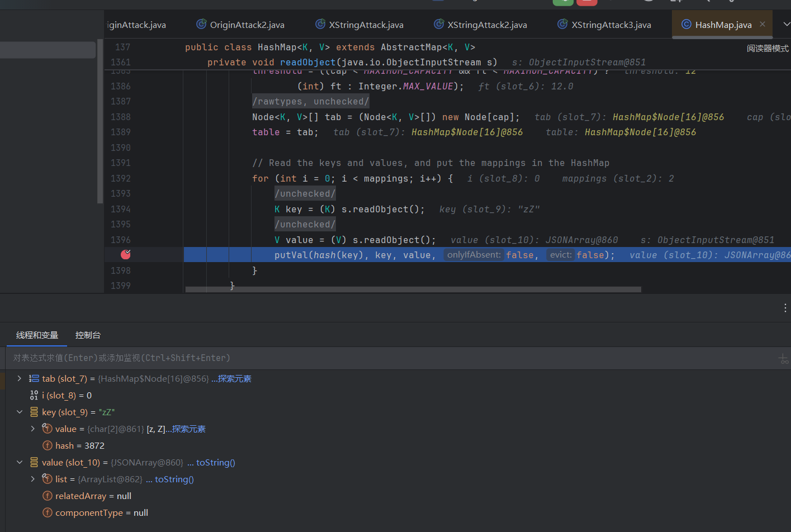Click the HashMap.java class icon
The height and width of the screenshot is (532, 791).
click(686, 25)
